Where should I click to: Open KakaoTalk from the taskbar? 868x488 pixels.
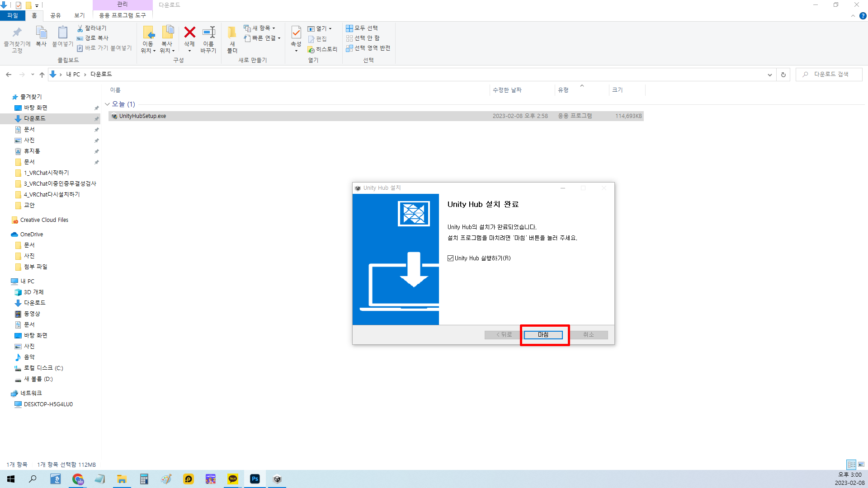pyautogui.click(x=233, y=479)
